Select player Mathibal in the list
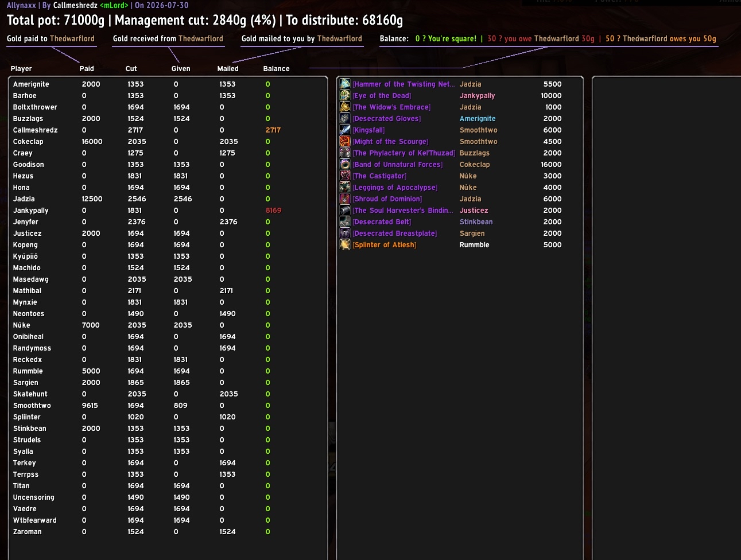The height and width of the screenshot is (560, 741). click(x=27, y=291)
